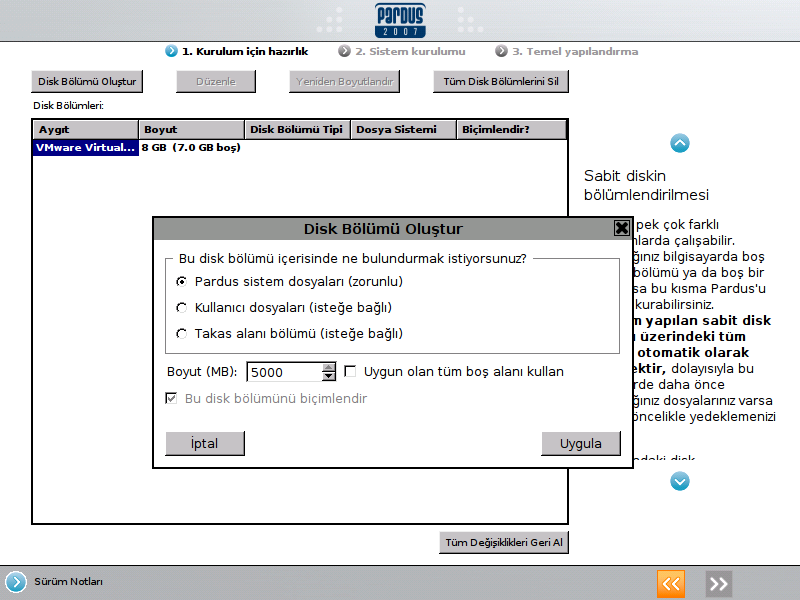Click the Aygıt column header
This screenshot has width=800, height=600.
86,130
